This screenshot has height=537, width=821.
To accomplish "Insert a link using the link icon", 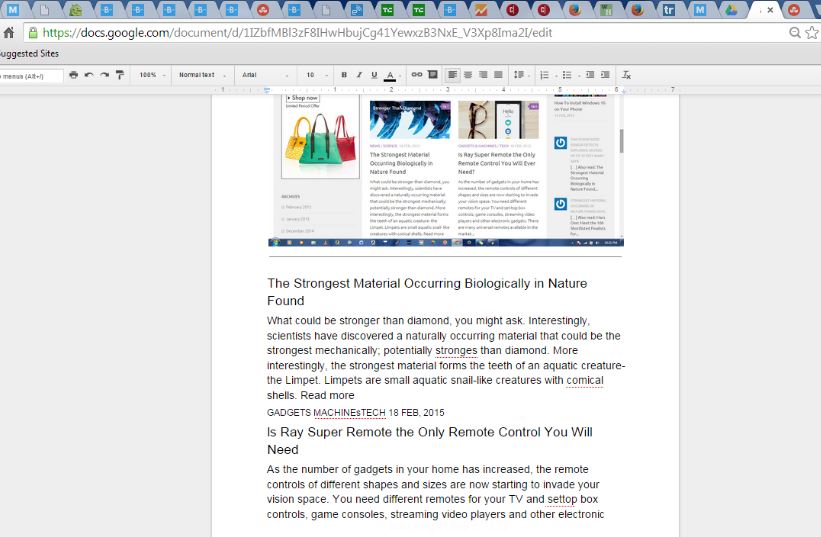I will [418, 75].
